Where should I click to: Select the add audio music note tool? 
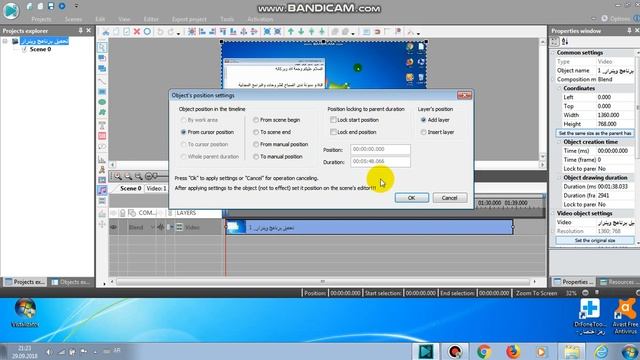point(102,190)
